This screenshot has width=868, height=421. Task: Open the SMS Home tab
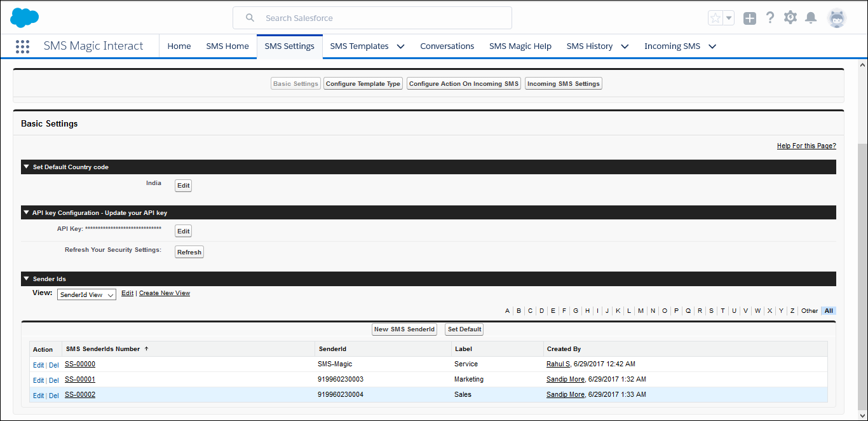227,46
